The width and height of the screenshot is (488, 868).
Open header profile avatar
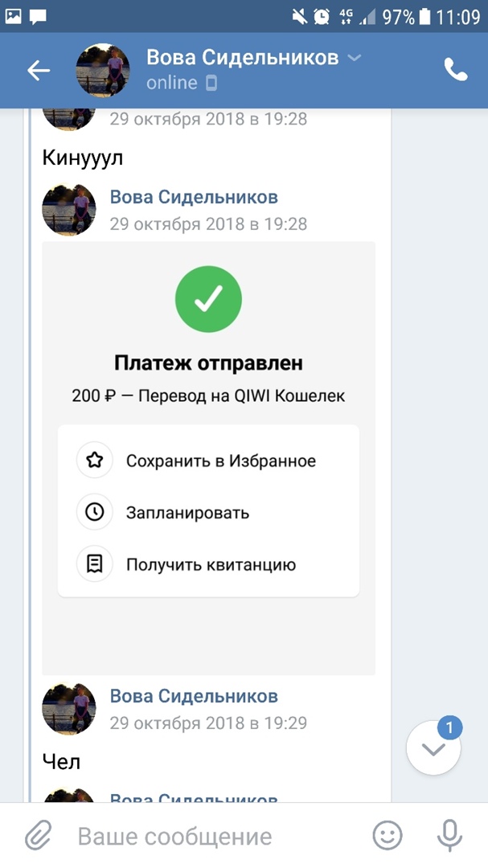coord(103,71)
